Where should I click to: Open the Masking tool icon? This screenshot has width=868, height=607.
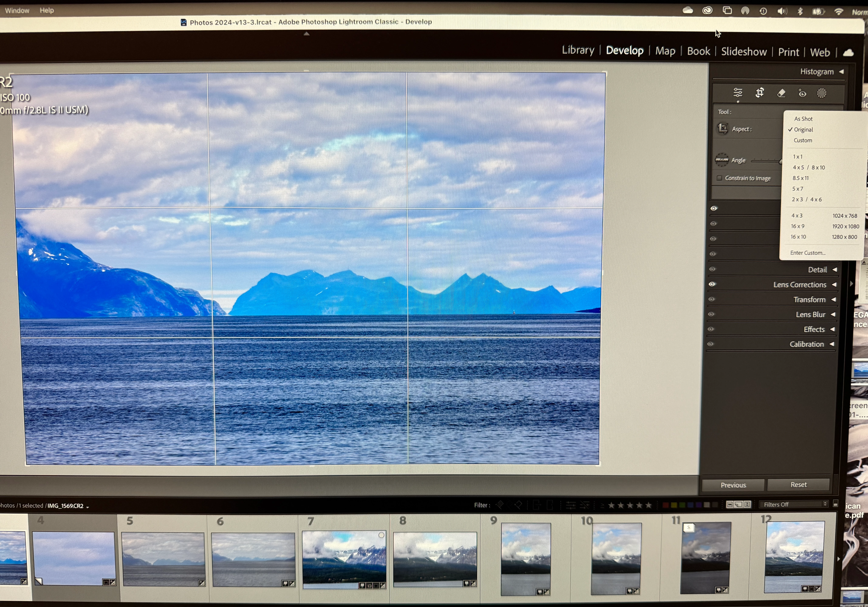(821, 93)
